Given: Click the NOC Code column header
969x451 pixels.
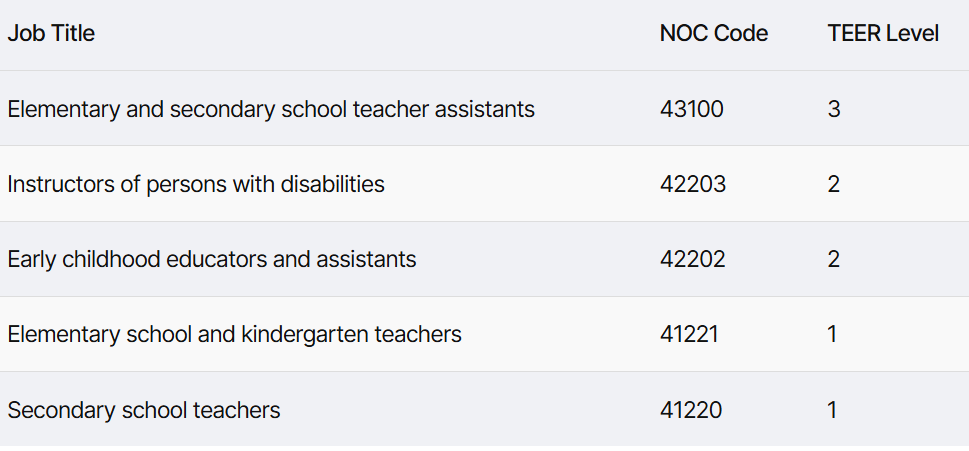Looking at the screenshot, I should [714, 33].
